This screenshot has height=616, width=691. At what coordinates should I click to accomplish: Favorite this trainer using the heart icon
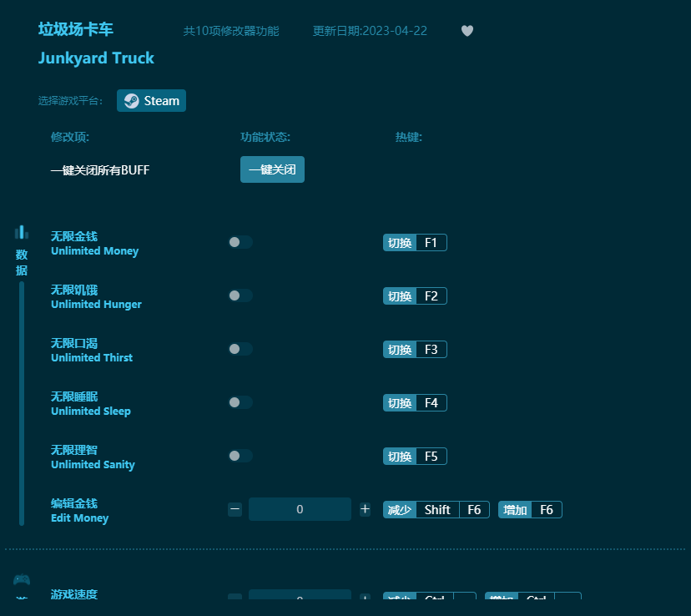coord(467,30)
